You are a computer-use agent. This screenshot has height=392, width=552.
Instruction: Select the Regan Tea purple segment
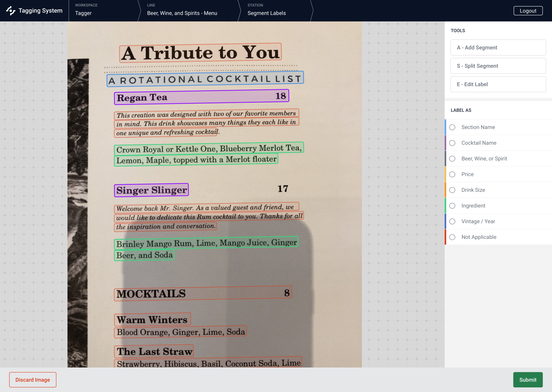click(x=201, y=97)
